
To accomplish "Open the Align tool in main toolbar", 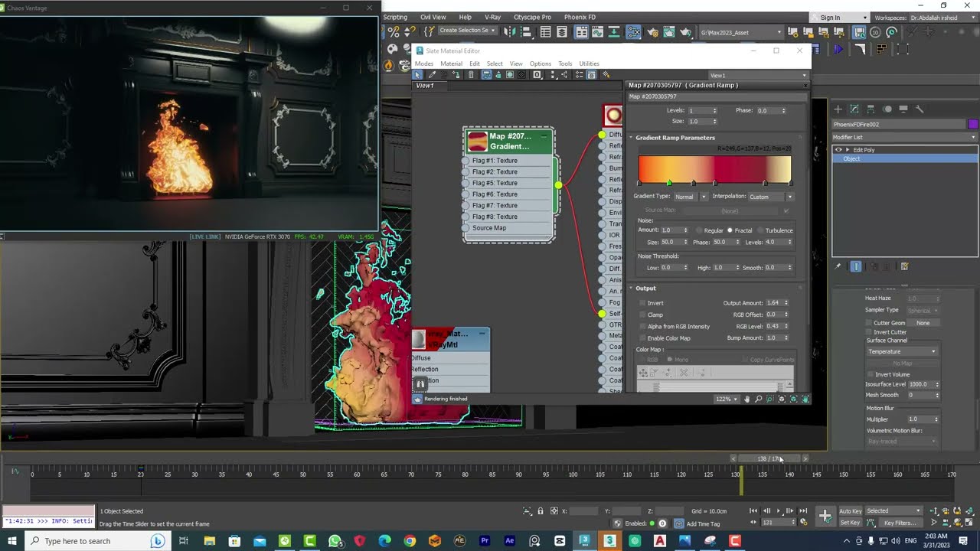I will pos(527,32).
